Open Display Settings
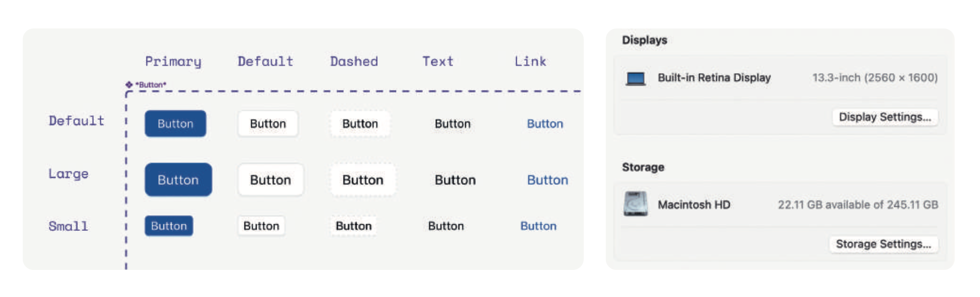Viewport: 980px width, 297px height. 884,117
